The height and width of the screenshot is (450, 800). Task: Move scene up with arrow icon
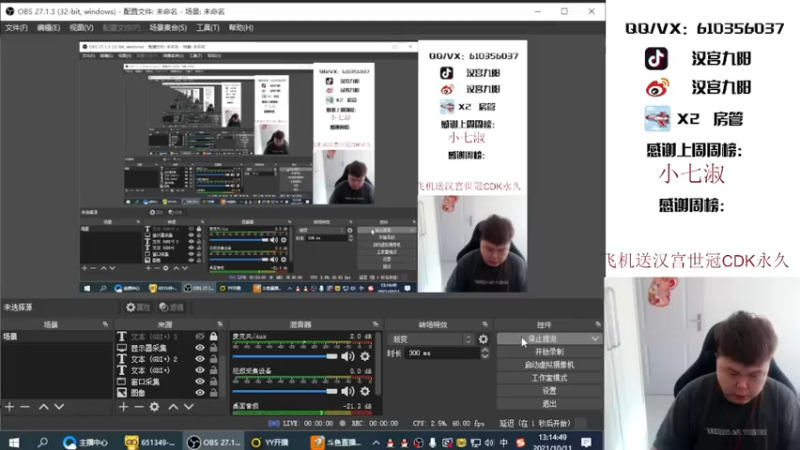44,407
